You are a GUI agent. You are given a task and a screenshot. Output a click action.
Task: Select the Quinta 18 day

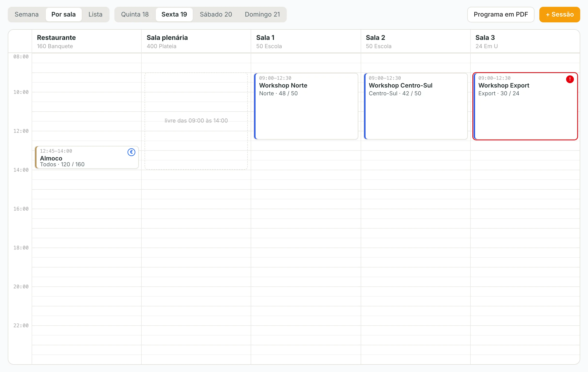135,14
